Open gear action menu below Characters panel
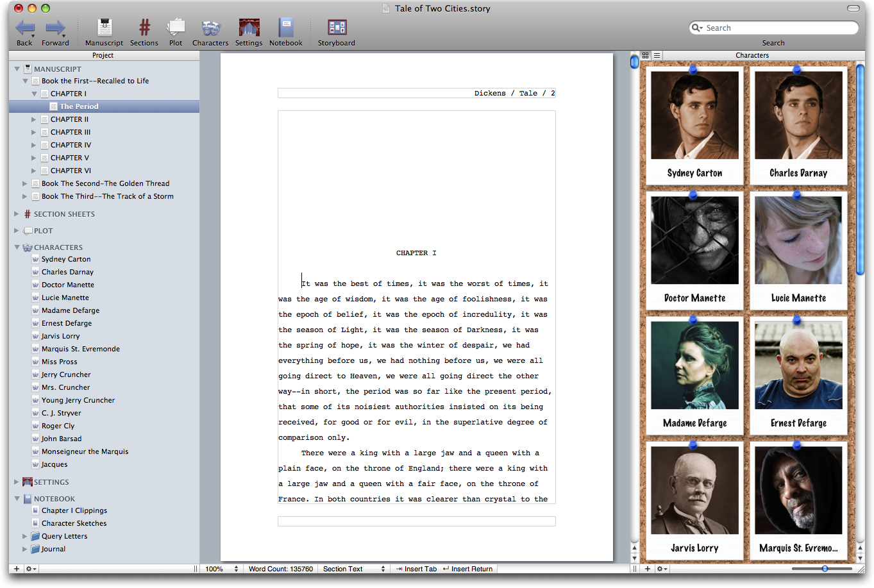 tap(662, 569)
